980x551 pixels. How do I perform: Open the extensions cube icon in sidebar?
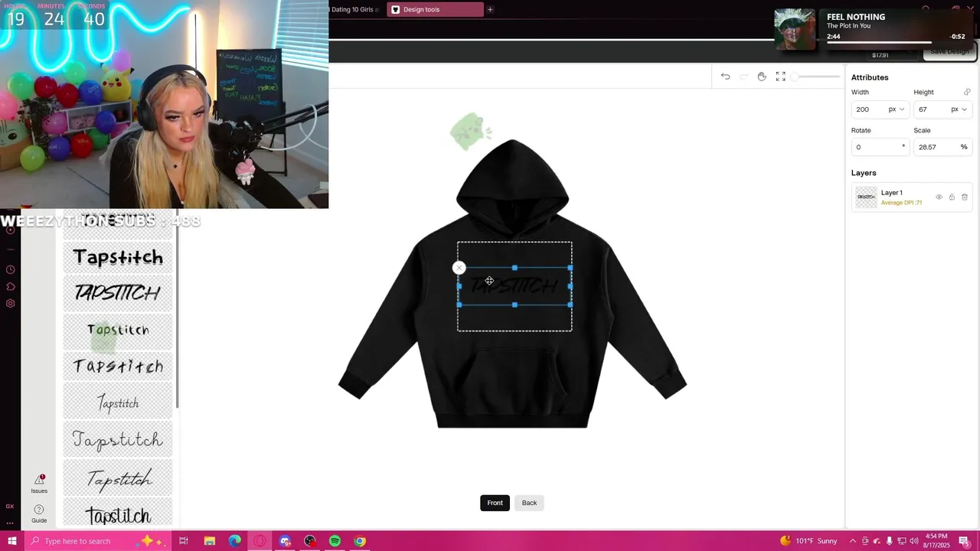[10, 286]
